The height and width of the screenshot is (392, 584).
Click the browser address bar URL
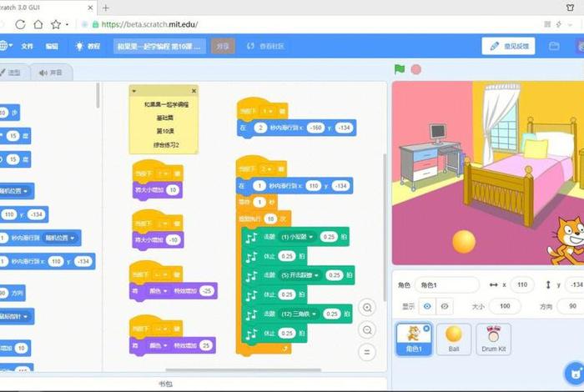click(149, 24)
